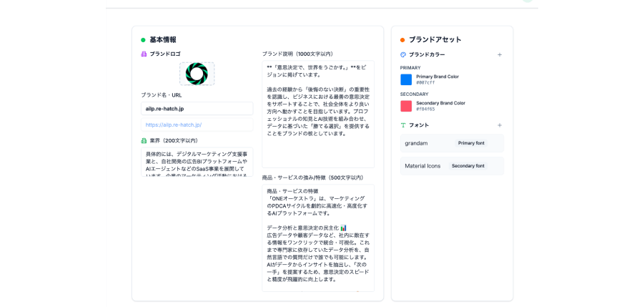This screenshot has width=644, height=307.
Task: Click the purple brand logo section icon
Action: (144, 54)
